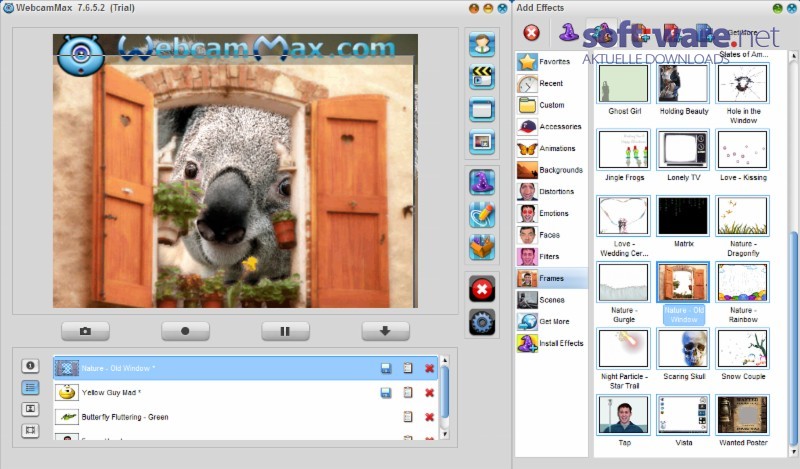
Task: Click the info button beside effect list
Action: pos(30,365)
